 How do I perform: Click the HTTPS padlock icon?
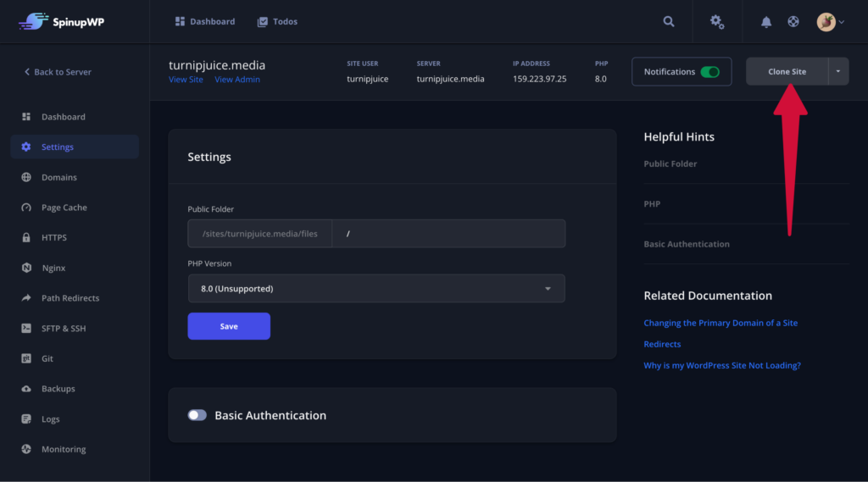26,237
